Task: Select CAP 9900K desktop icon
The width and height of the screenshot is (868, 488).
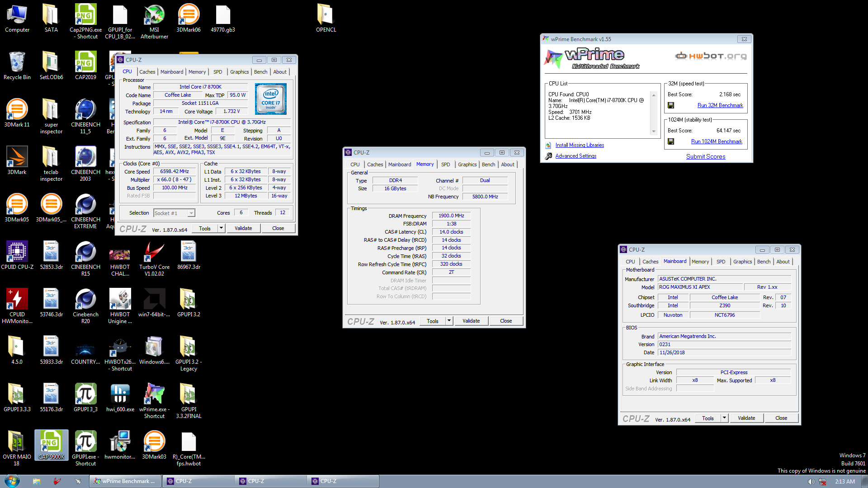Action: point(51,446)
